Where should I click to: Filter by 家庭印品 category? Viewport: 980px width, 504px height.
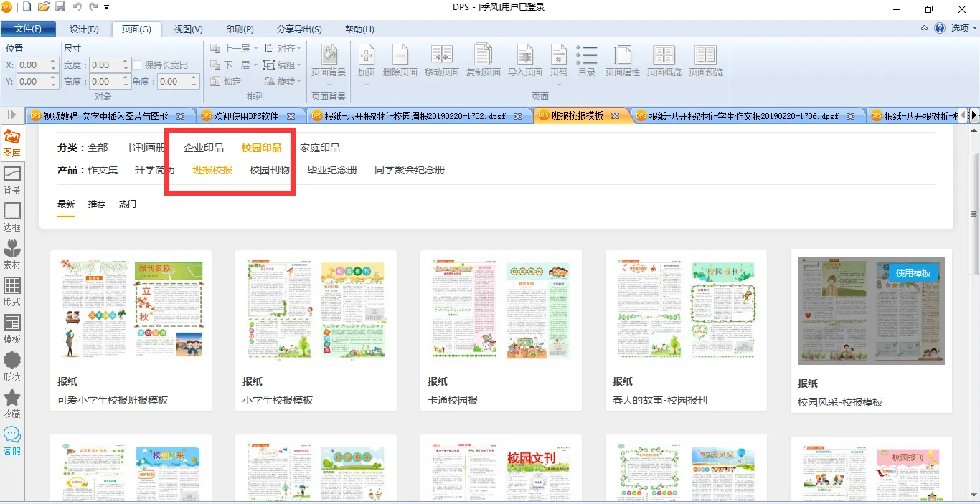[319, 148]
